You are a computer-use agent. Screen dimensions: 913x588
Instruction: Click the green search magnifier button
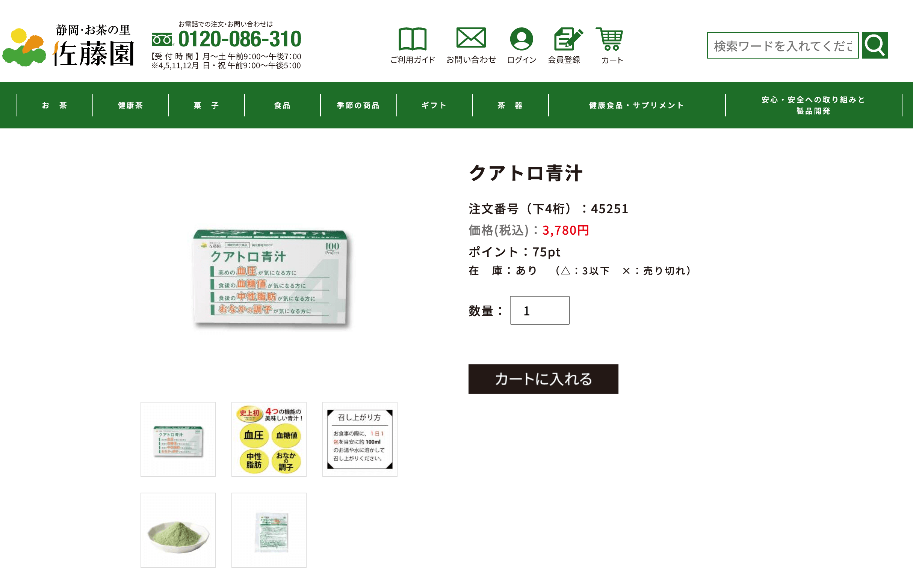click(874, 45)
